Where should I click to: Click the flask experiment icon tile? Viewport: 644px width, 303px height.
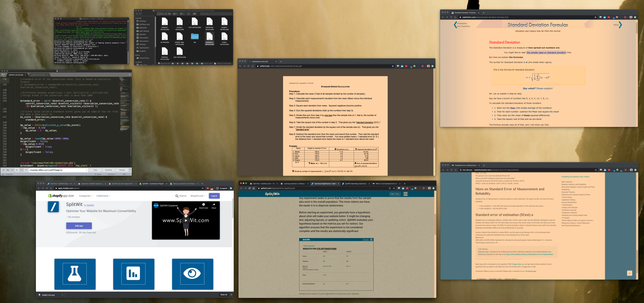point(75,274)
